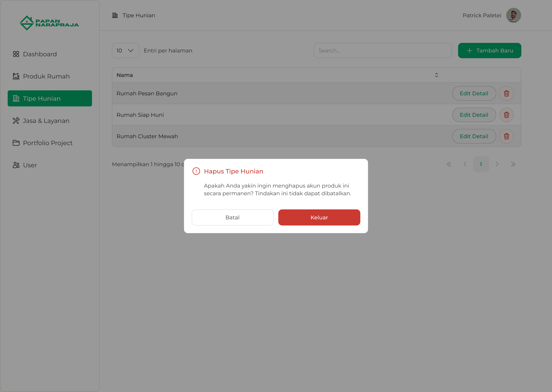Click Edit Detail for Rumah Siap Huni
Viewport: 552px width, 392px height.
click(x=474, y=115)
